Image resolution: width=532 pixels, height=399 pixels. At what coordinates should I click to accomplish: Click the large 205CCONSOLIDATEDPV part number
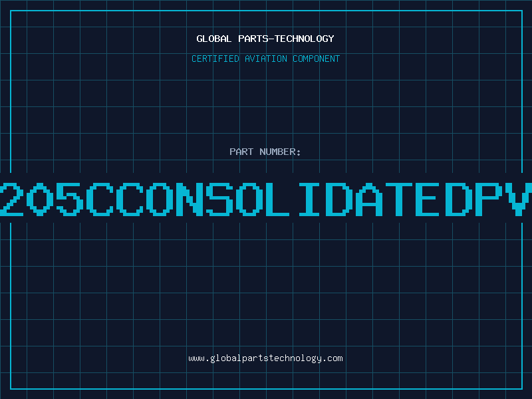(x=266, y=199)
